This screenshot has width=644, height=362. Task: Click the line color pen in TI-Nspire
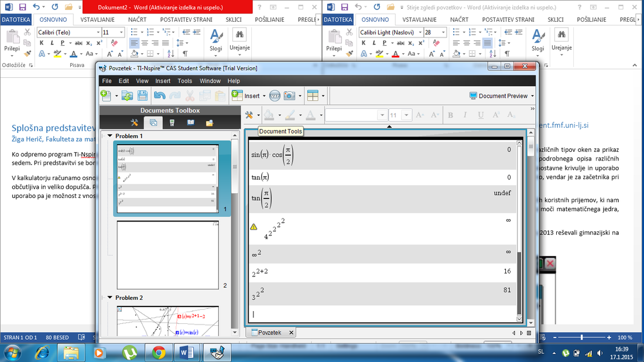point(290,115)
